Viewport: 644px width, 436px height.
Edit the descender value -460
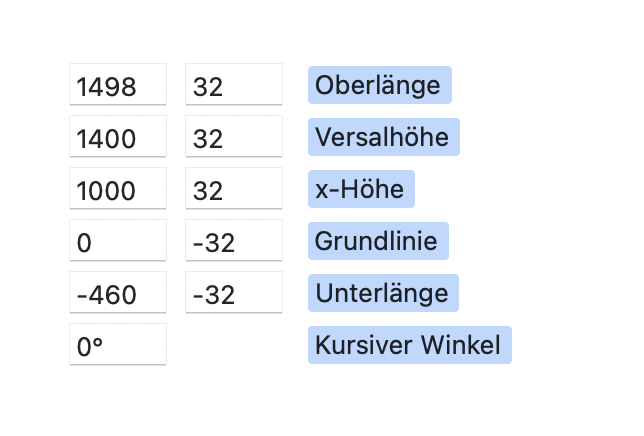click(x=117, y=293)
